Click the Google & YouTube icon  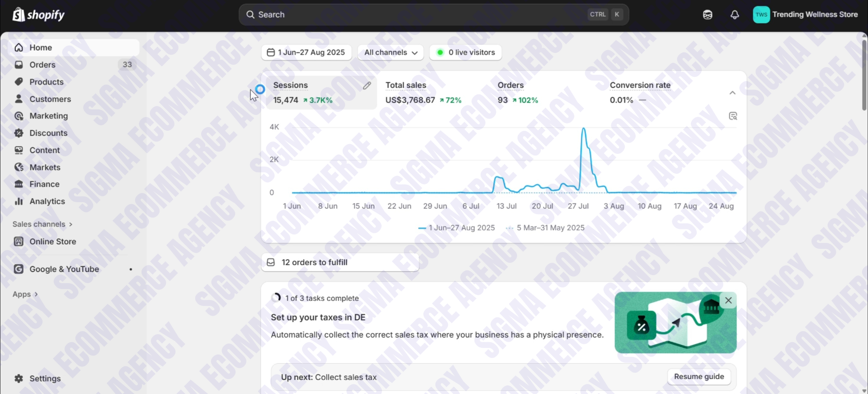pos(19,269)
